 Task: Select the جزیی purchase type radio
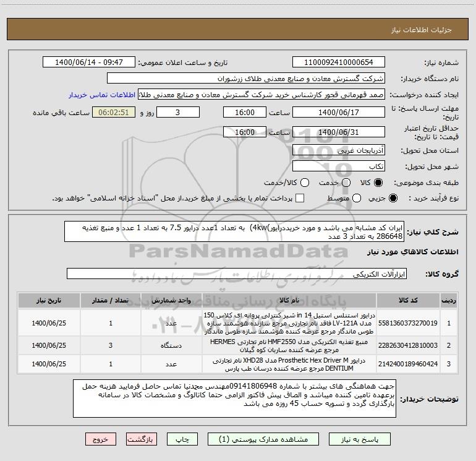click(x=393, y=198)
